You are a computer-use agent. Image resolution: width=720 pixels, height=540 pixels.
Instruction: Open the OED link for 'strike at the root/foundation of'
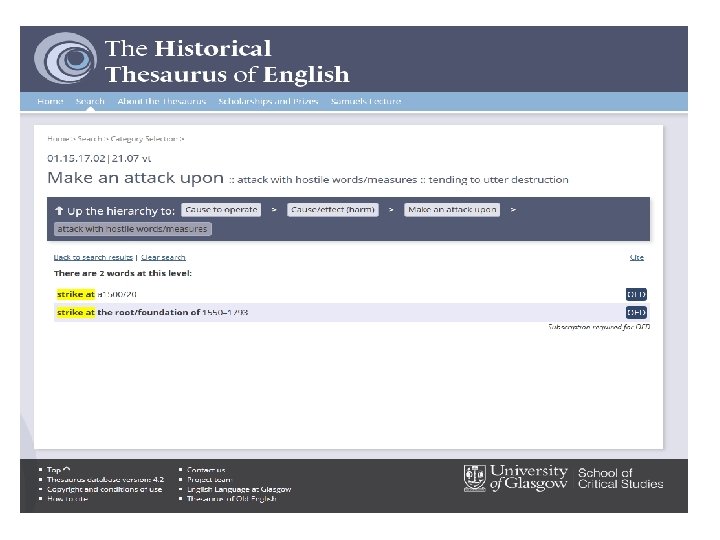(x=636, y=312)
